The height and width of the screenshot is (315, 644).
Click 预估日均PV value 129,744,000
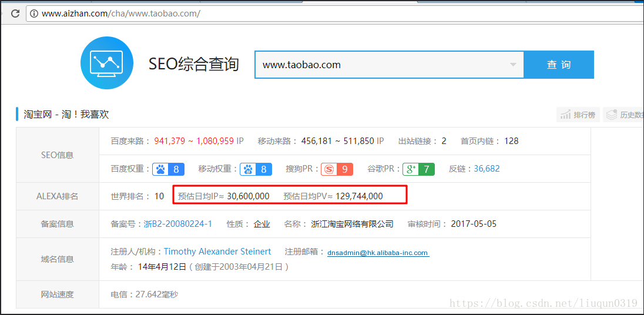[359, 196]
